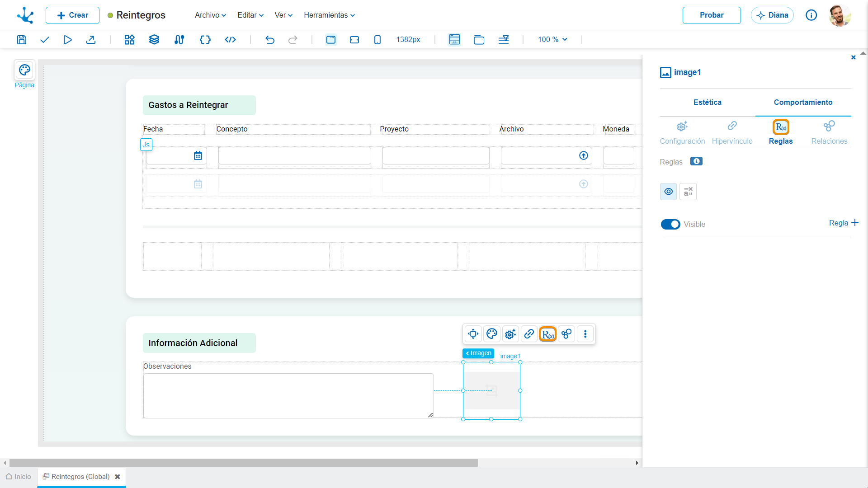
Task: Open the widgets components icon
Action: tap(130, 40)
